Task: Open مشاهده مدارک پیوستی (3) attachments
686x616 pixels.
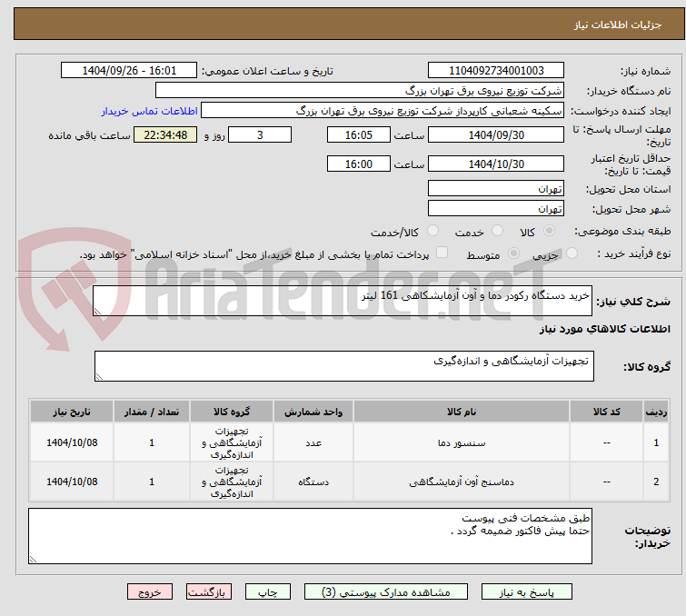Action: (386, 592)
